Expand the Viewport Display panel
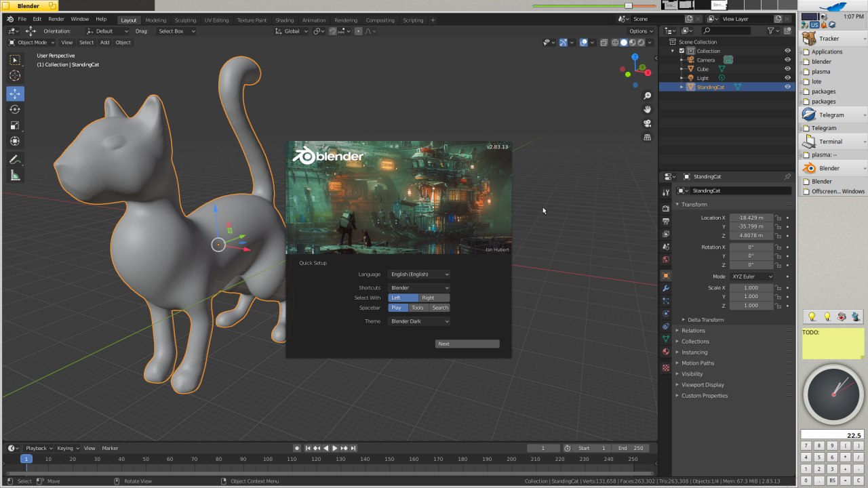The image size is (868, 488). click(703, 385)
